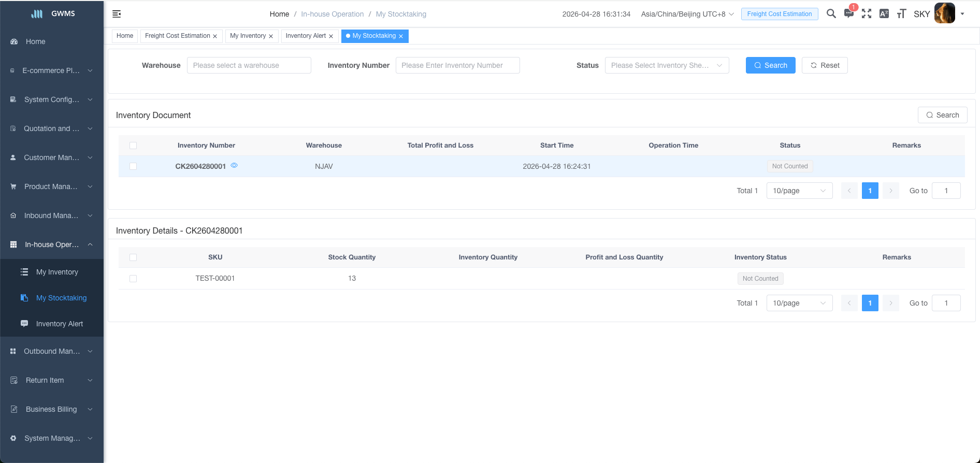Open Inventory Document page size dropdown
Screen dimensions: 980x463
click(x=799, y=191)
